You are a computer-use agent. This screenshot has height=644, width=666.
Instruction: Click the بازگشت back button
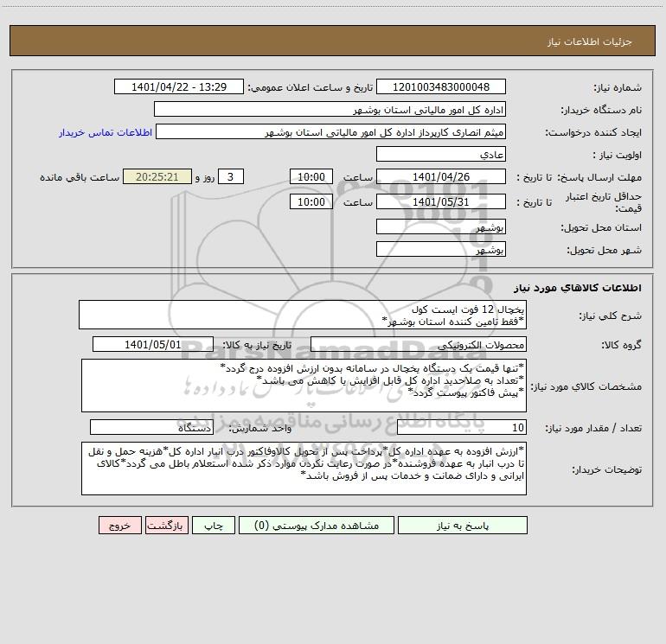tap(166, 525)
